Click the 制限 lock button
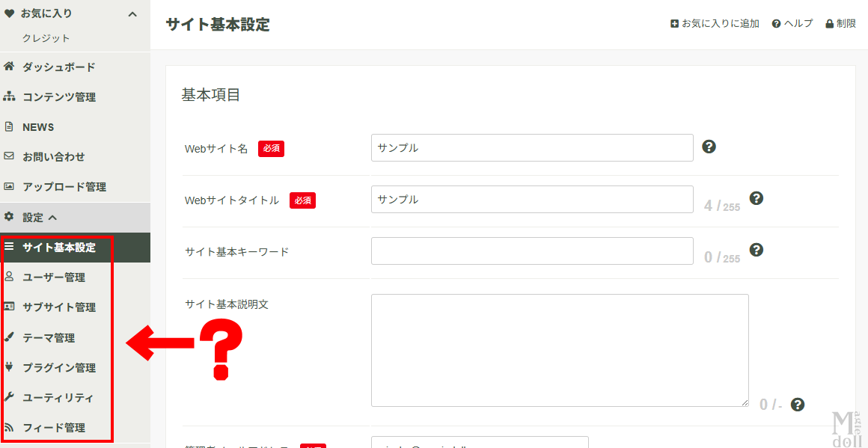 [x=840, y=24]
